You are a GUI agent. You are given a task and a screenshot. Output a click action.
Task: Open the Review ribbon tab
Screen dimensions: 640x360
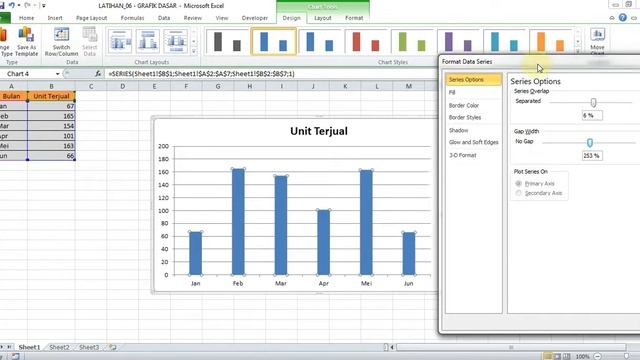click(193, 18)
